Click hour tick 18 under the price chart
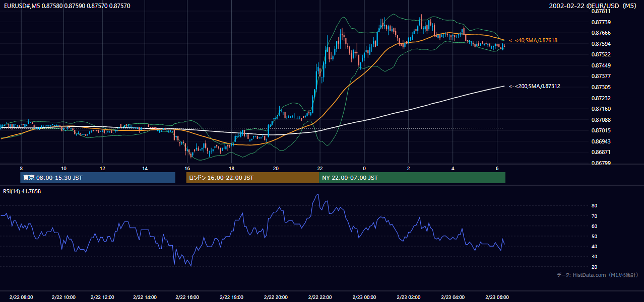This screenshot has height=302, width=644. coord(231,168)
